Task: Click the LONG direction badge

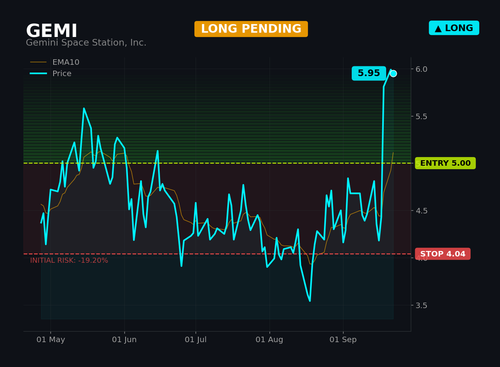Action: click(x=454, y=28)
